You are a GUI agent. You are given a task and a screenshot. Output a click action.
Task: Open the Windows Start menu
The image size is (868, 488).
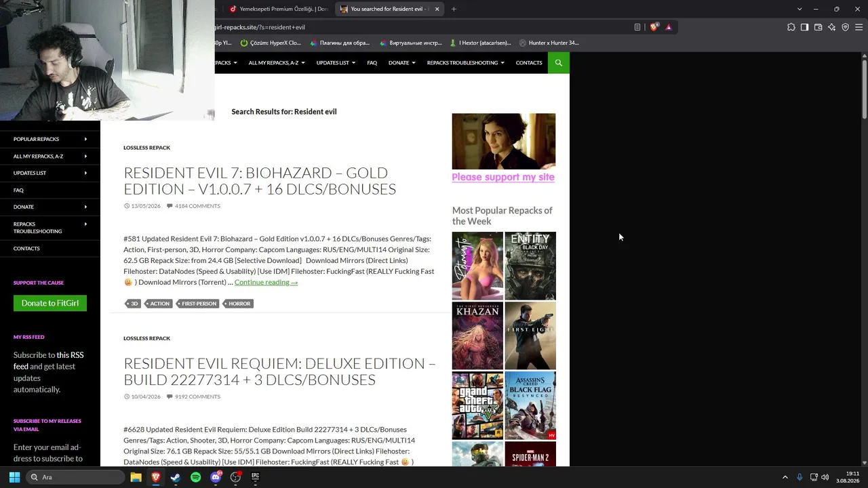click(14, 477)
